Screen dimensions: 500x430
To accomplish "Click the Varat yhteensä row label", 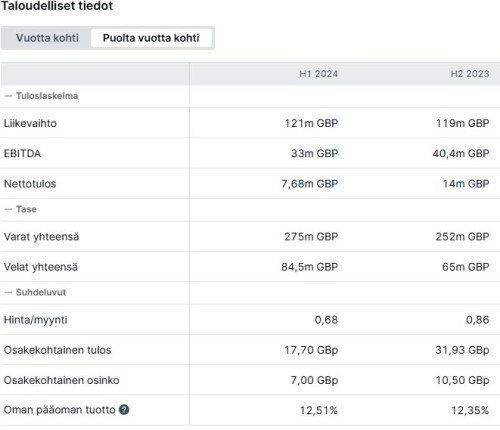I will pyautogui.click(x=41, y=237).
